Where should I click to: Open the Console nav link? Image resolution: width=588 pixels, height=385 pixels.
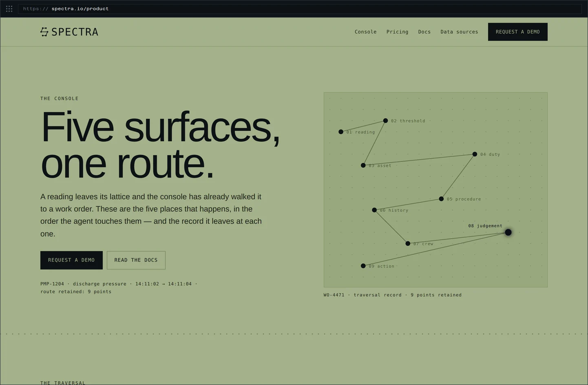(365, 32)
